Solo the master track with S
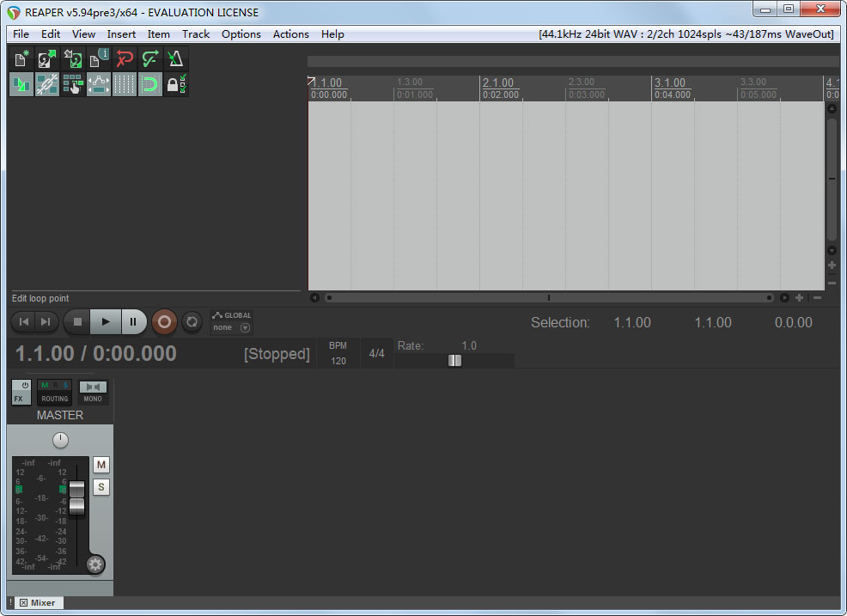 [101, 487]
